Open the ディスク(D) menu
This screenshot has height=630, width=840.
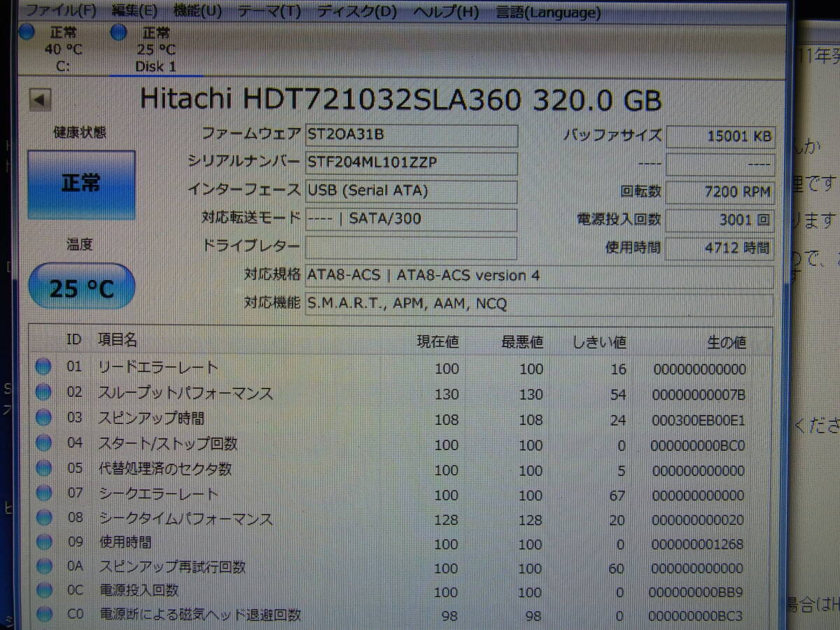[356, 10]
